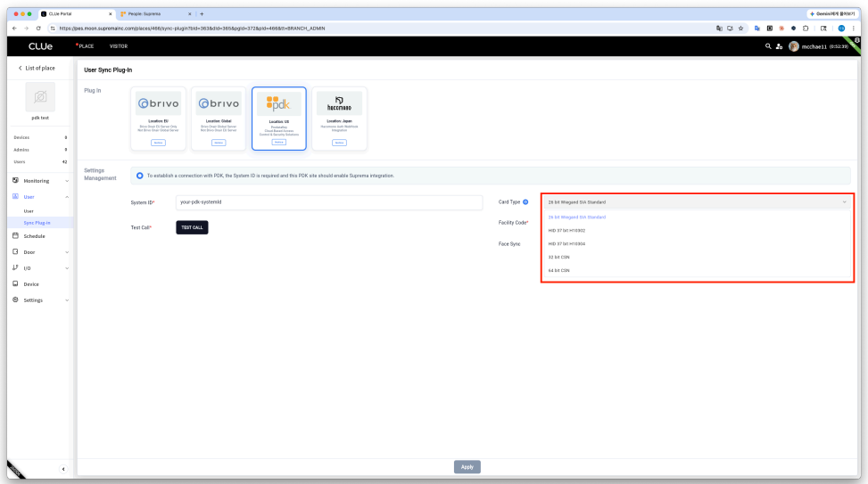Click the Device icon in sidebar
The image size is (868, 484).
(x=15, y=283)
